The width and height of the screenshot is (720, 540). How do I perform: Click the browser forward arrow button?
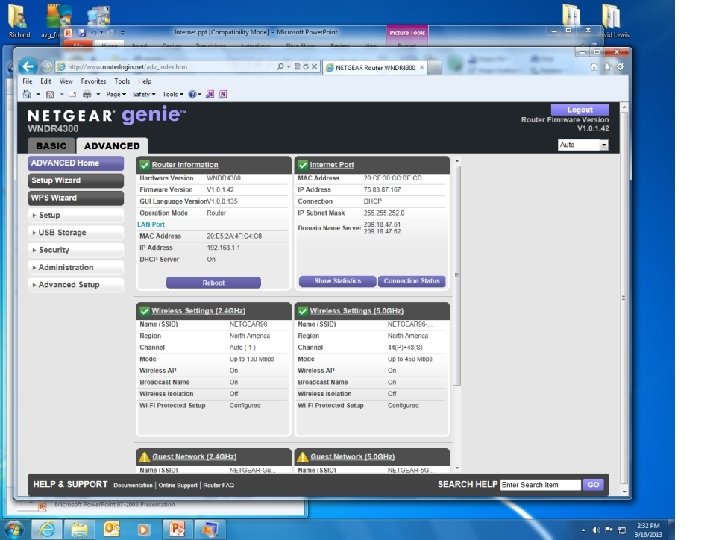point(46,67)
